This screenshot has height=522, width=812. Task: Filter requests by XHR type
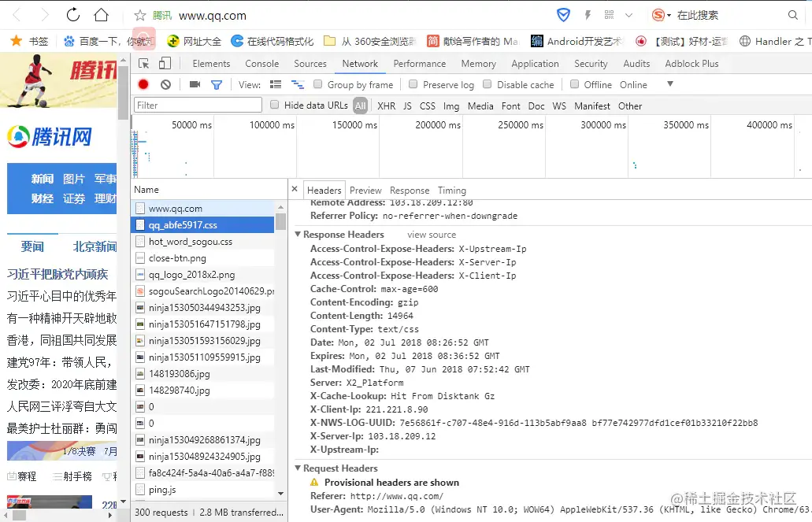(387, 106)
